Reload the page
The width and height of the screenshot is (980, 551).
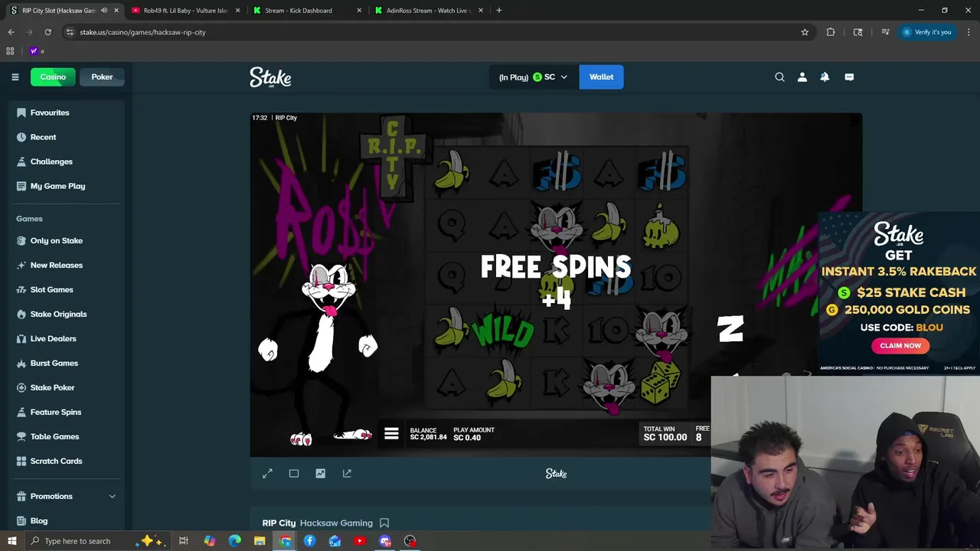tap(47, 32)
